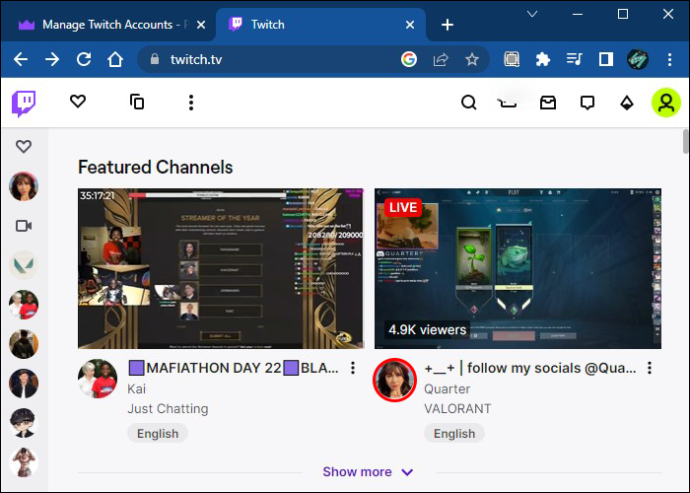Click English tag under Quarter's stream
The height and width of the screenshot is (493, 690).
coord(454,434)
